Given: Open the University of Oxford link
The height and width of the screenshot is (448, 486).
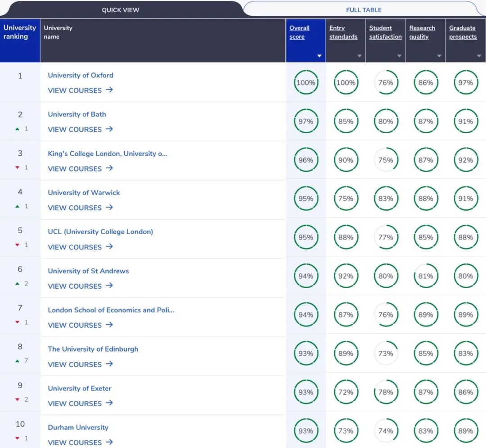Looking at the screenshot, I should (81, 75).
